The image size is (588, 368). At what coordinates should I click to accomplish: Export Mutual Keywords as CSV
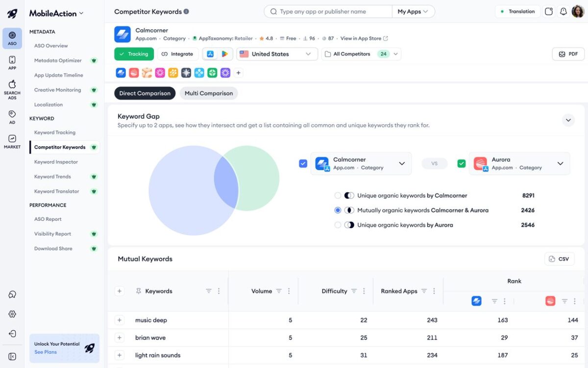coord(559,259)
